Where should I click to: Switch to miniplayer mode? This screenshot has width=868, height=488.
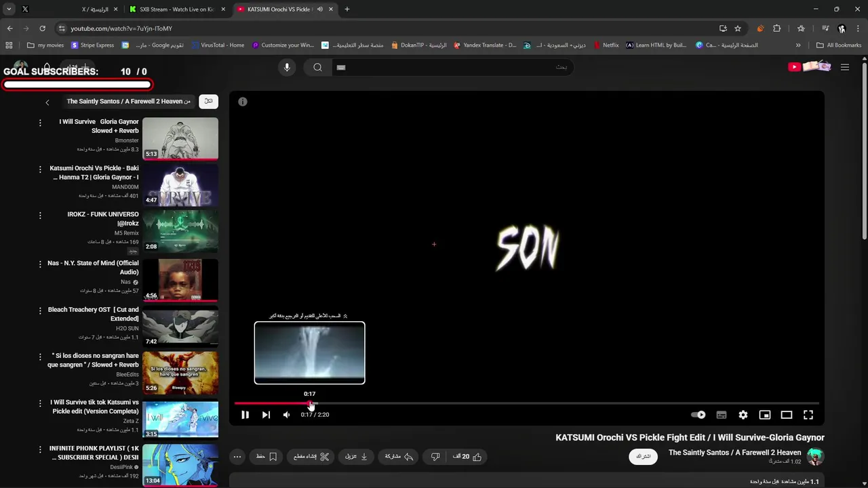765,415
